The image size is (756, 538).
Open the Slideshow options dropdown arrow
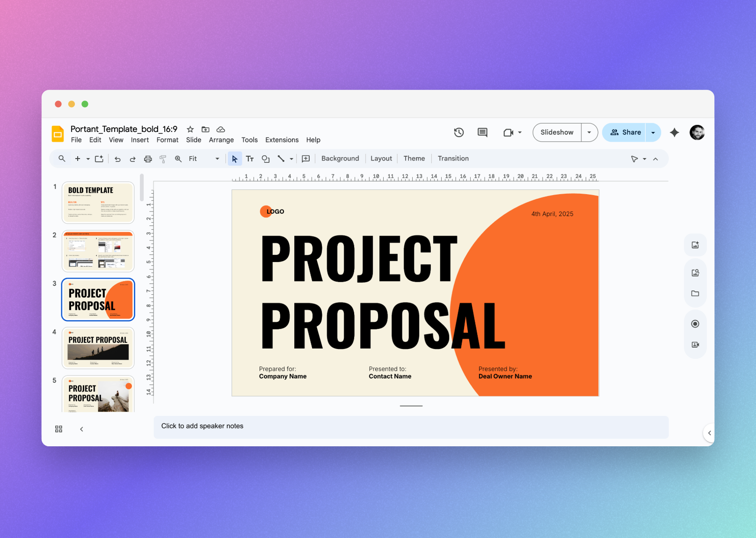click(589, 132)
